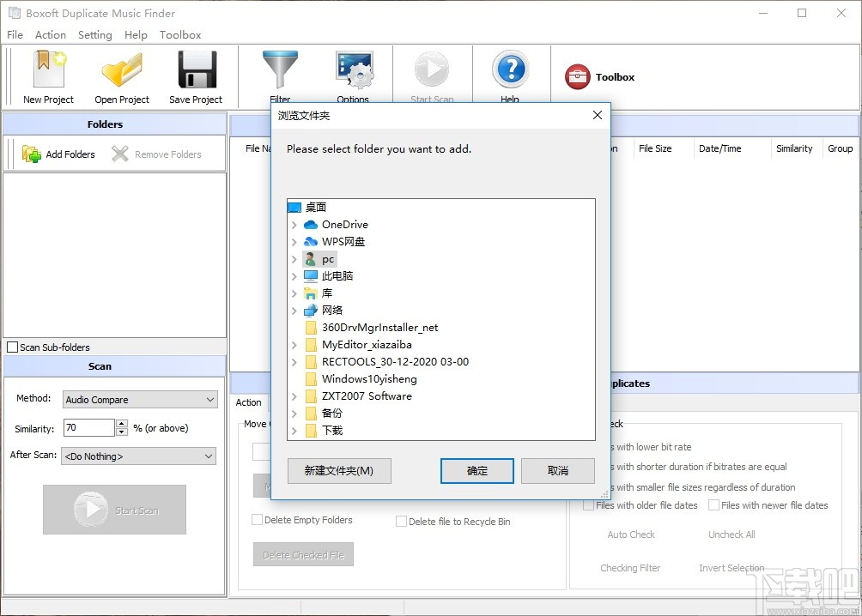Click the Similarity percentage input field

point(86,427)
